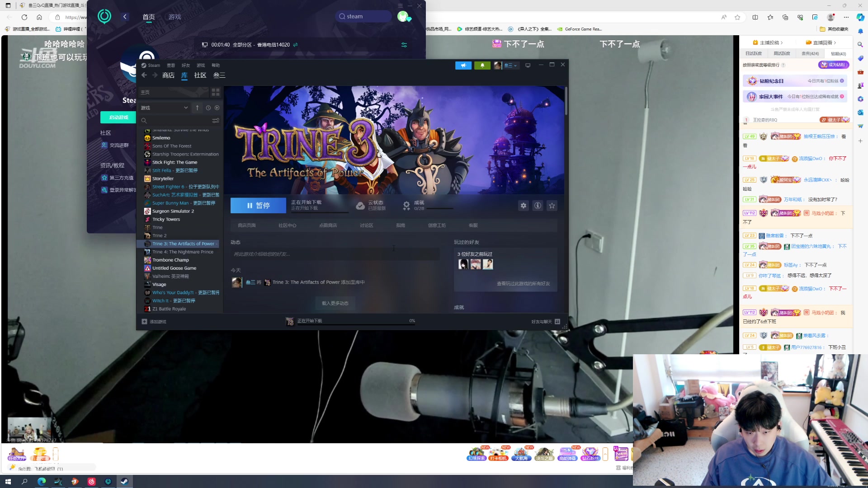Pause the Trine 3 download
The image size is (868, 488).
coord(258,206)
